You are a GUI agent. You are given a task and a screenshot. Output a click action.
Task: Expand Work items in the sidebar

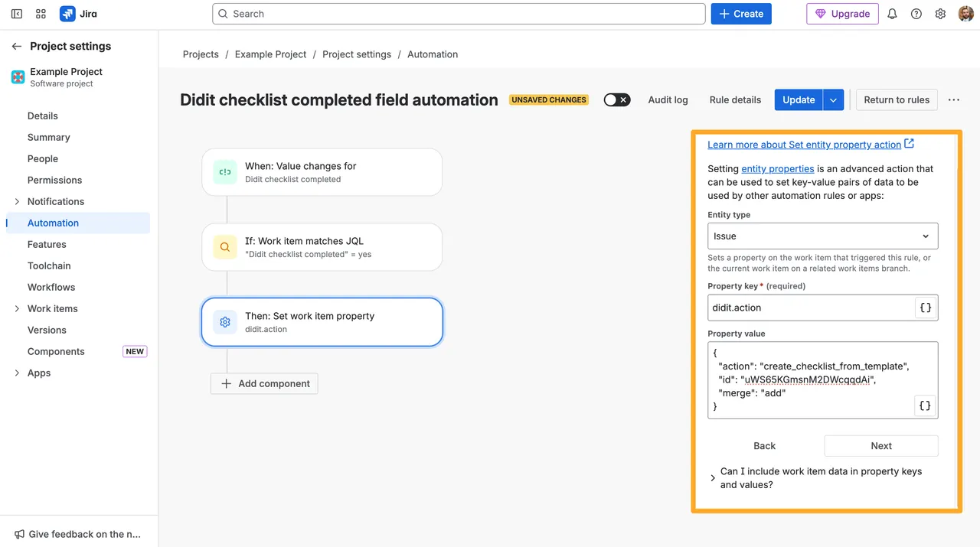pos(17,308)
